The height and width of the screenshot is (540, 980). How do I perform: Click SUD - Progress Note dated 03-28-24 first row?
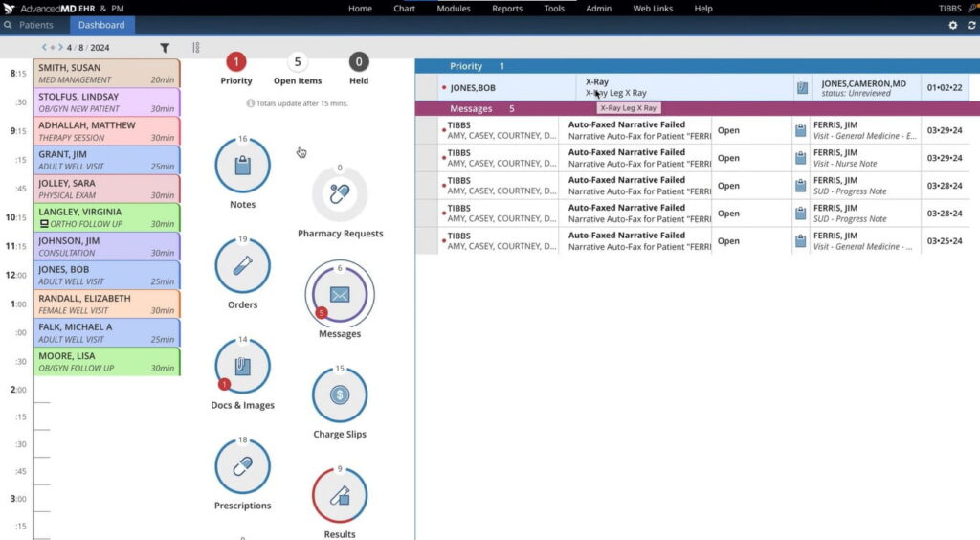(x=850, y=191)
